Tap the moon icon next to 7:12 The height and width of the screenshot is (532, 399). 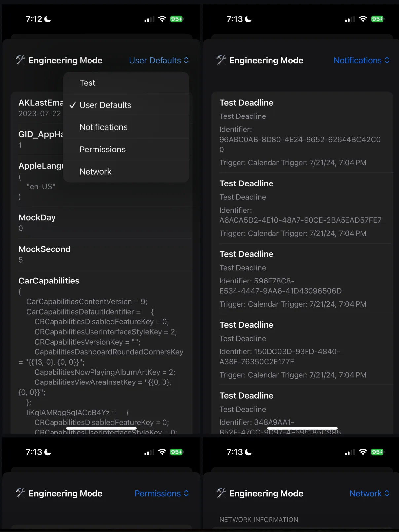coord(48,19)
